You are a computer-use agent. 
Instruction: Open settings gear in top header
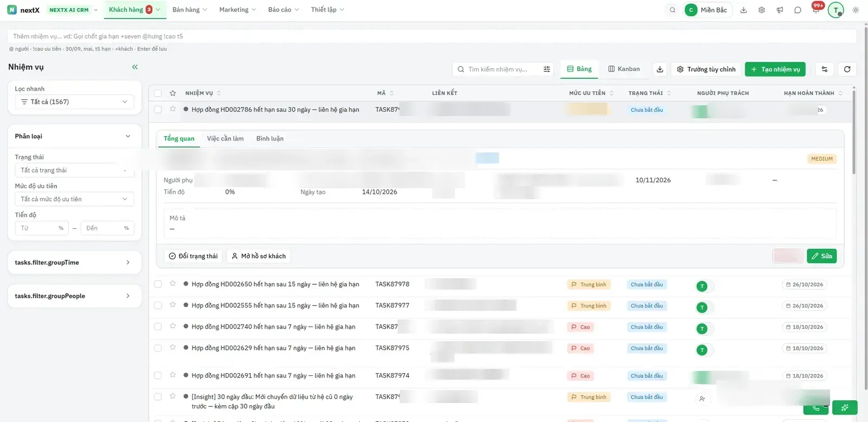click(762, 10)
